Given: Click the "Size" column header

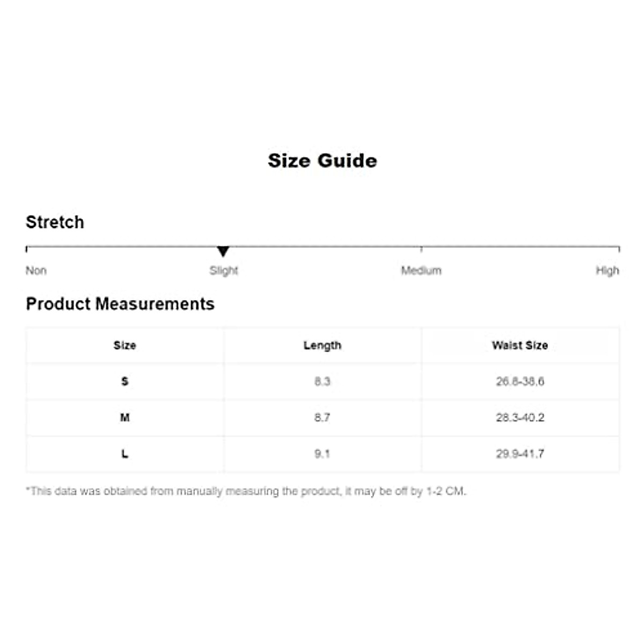Looking at the screenshot, I should (125, 346).
